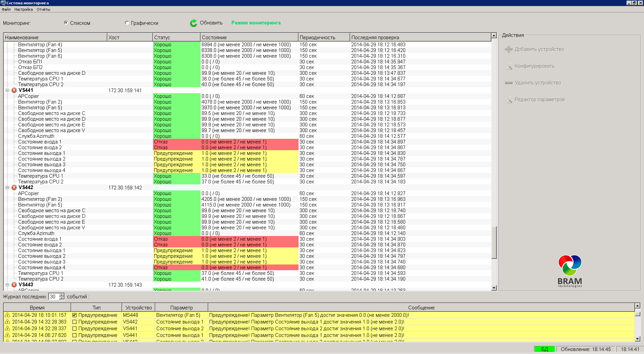Viewport: 644px width, 354px height.
Task: Decrease the journal event count spinner
Action: (x=62, y=298)
